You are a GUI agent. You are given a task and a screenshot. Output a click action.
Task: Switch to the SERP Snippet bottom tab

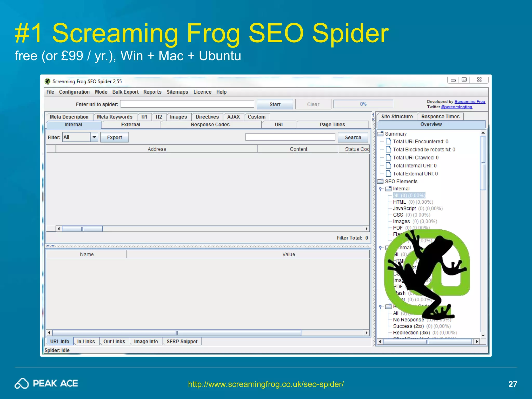pyautogui.click(x=182, y=342)
